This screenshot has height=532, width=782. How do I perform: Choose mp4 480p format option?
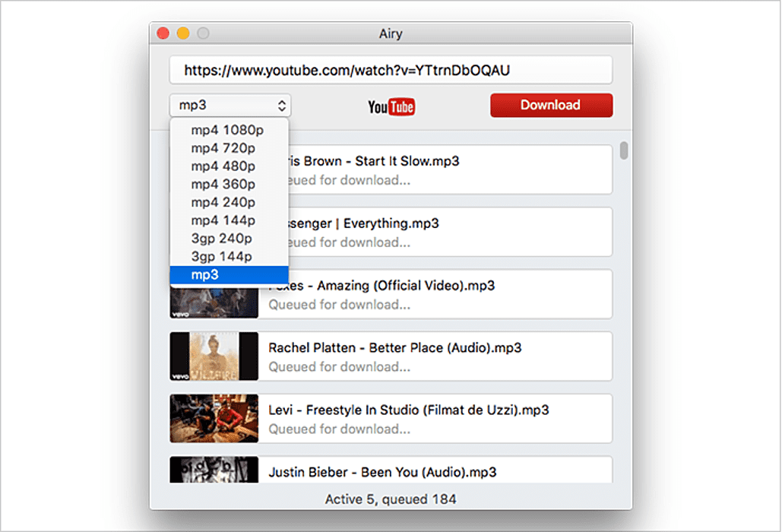pyautogui.click(x=229, y=166)
